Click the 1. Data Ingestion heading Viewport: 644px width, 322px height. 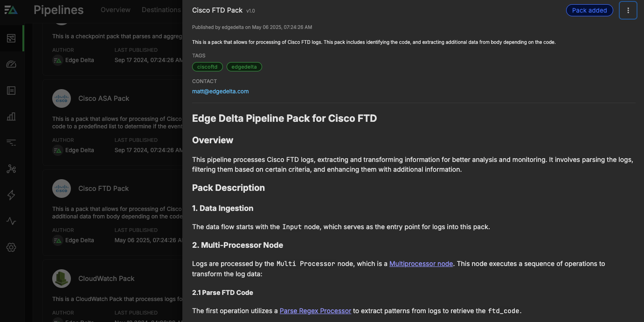pyautogui.click(x=223, y=209)
